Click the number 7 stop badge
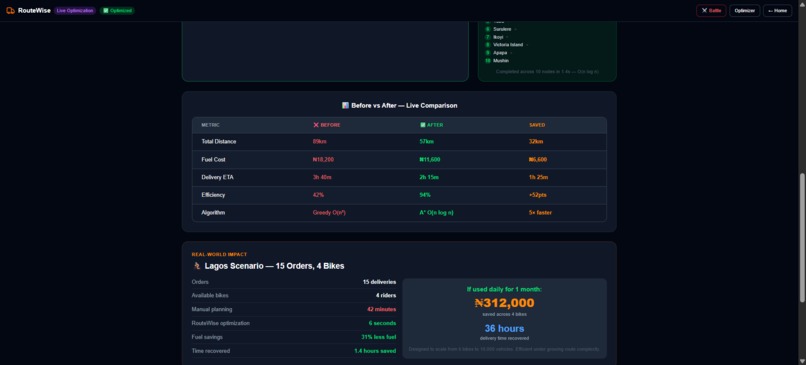Image resolution: width=806 pixels, height=365 pixels. click(x=488, y=37)
